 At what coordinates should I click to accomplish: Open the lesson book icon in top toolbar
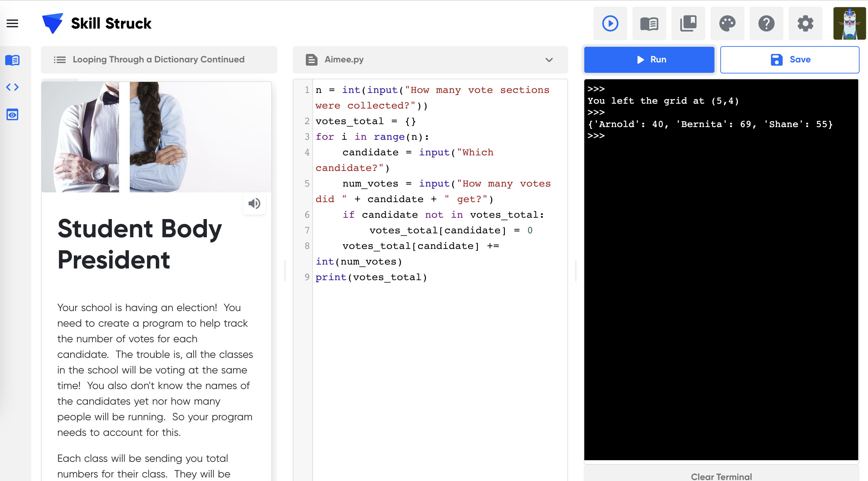point(649,23)
